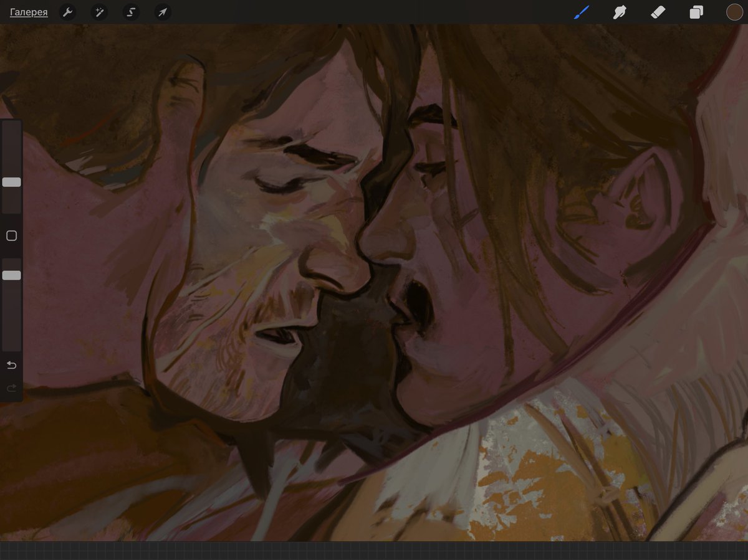This screenshot has width=748, height=560.
Task: Select the Eraser tool
Action: (658, 12)
